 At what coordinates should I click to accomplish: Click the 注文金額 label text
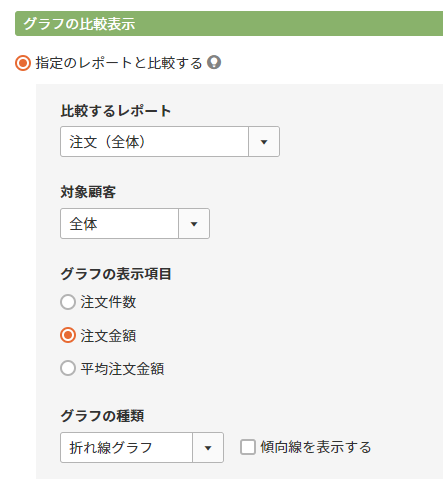[108, 335]
